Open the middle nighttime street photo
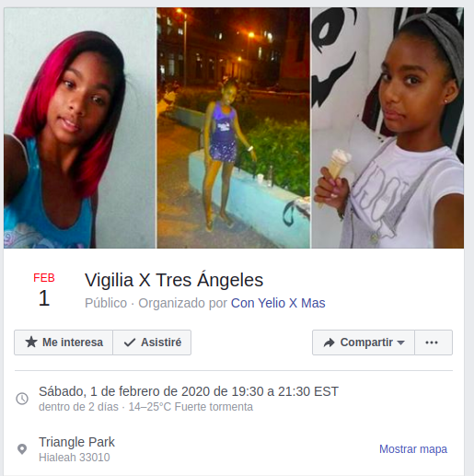 coord(234,128)
